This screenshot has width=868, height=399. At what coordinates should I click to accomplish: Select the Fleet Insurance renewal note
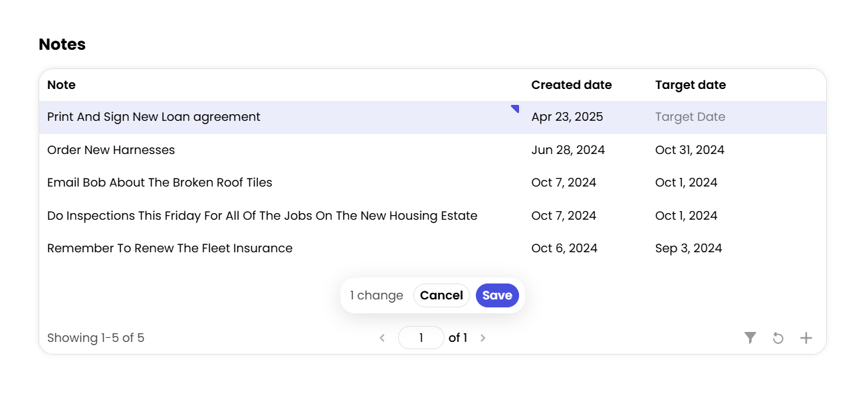169,248
